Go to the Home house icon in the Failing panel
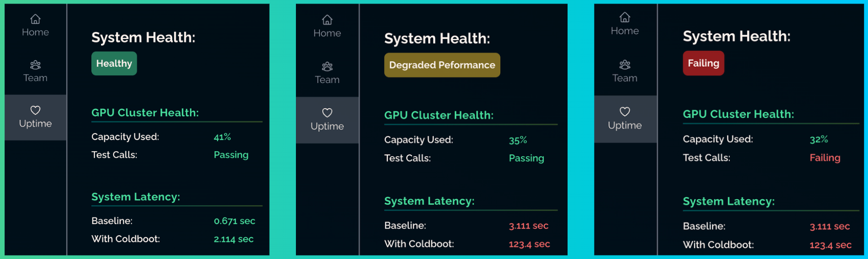868x259 pixels. click(625, 18)
